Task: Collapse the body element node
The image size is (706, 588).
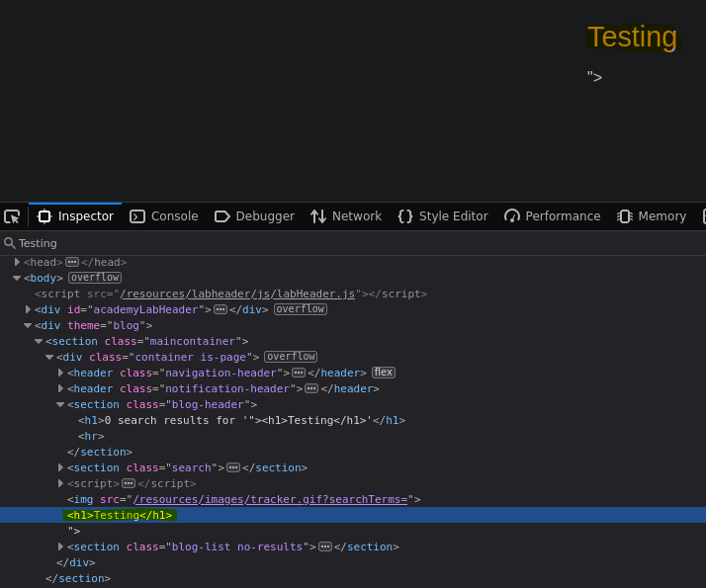Action: (17, 278)
